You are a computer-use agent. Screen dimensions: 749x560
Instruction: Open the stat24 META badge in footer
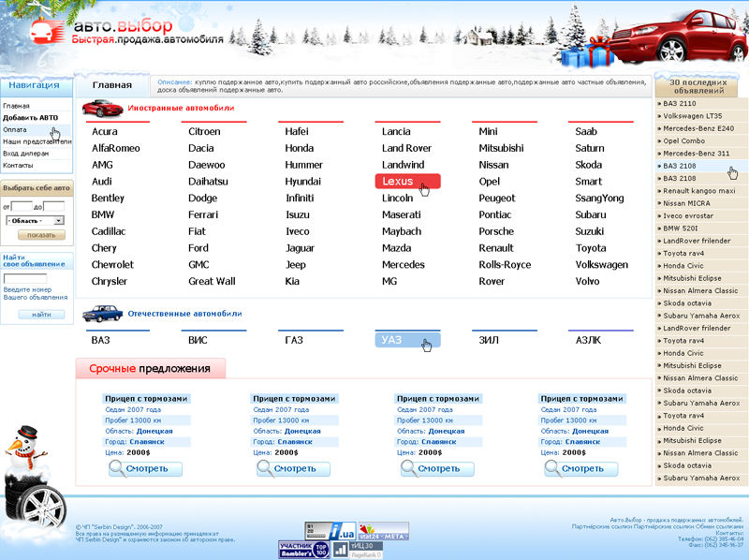coord(384,531)
